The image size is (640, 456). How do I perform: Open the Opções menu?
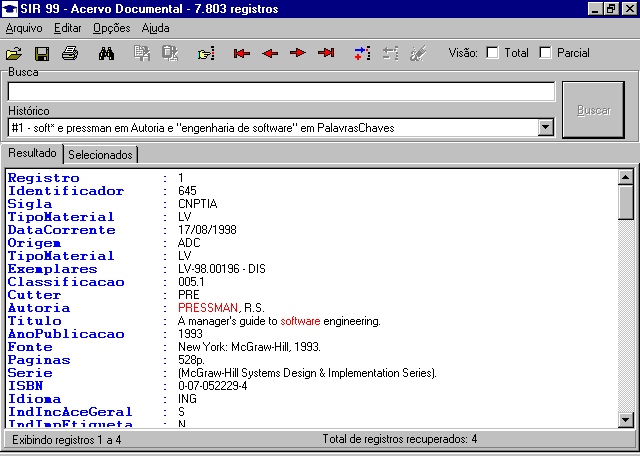[111, 28]
